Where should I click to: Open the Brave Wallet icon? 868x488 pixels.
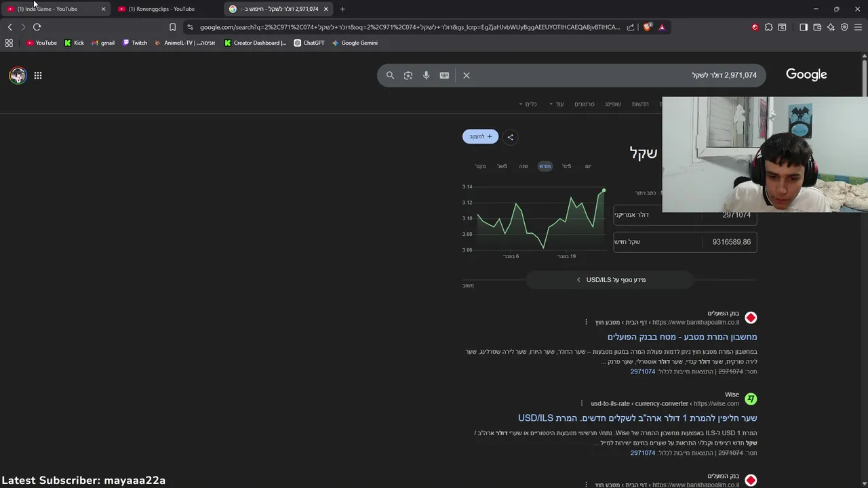coord(817,27)
